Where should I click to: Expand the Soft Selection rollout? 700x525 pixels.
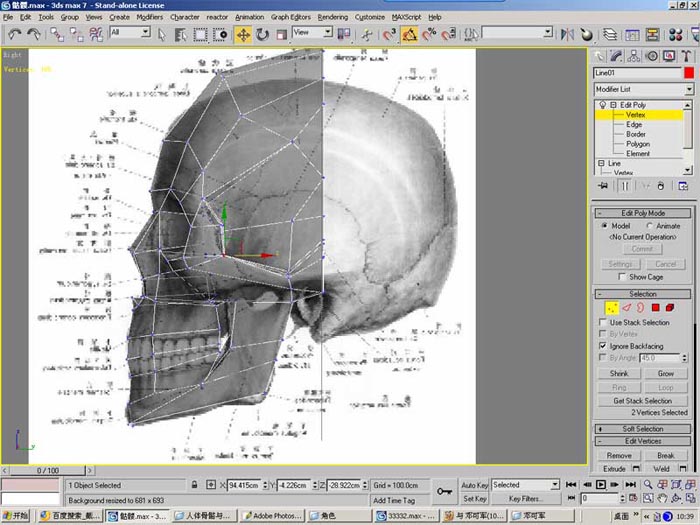(x=643, y=429)
